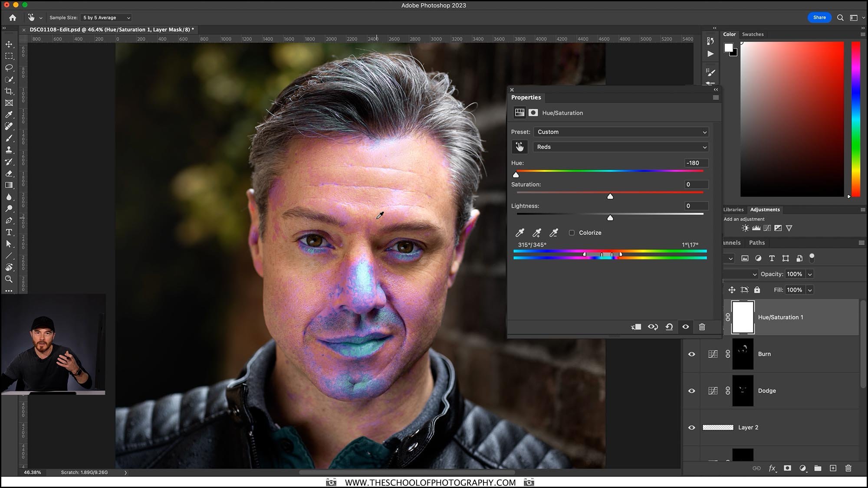Reset the Hue/Saturation adjustment to defaults
The image size is (868, 488).
pos(669,327)
